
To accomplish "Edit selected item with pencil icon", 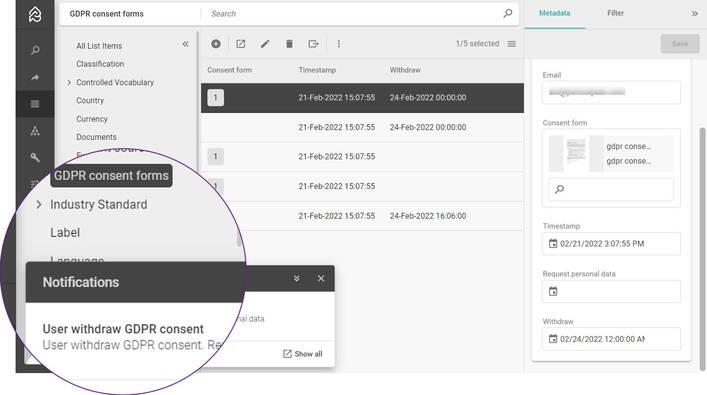I will point(265,44).
